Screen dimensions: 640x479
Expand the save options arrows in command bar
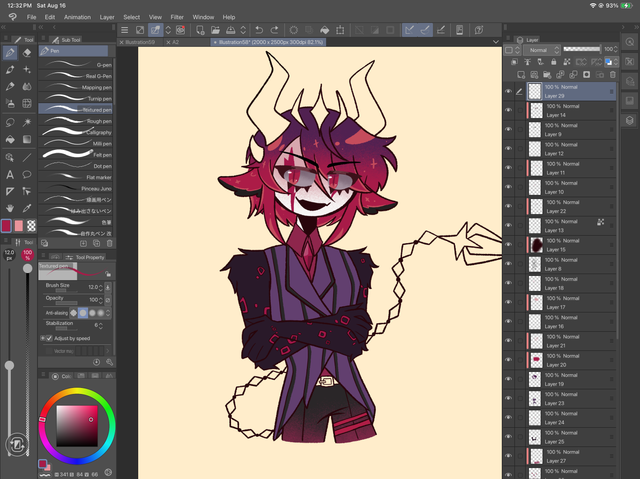pos(243,30)
